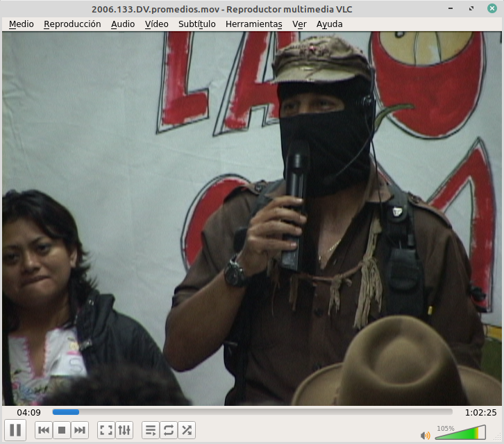Seek within the playback progress bar
The image size is (504, 444).
pyautogui.click(x=252, y=412)
